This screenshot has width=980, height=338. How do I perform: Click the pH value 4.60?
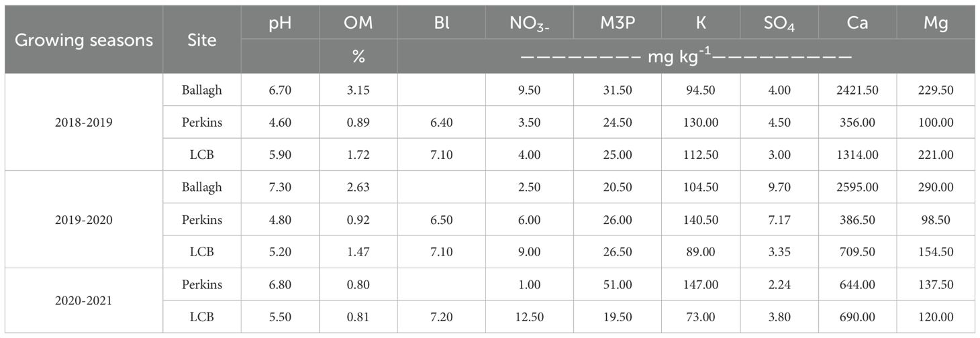(x=279, y=123)
